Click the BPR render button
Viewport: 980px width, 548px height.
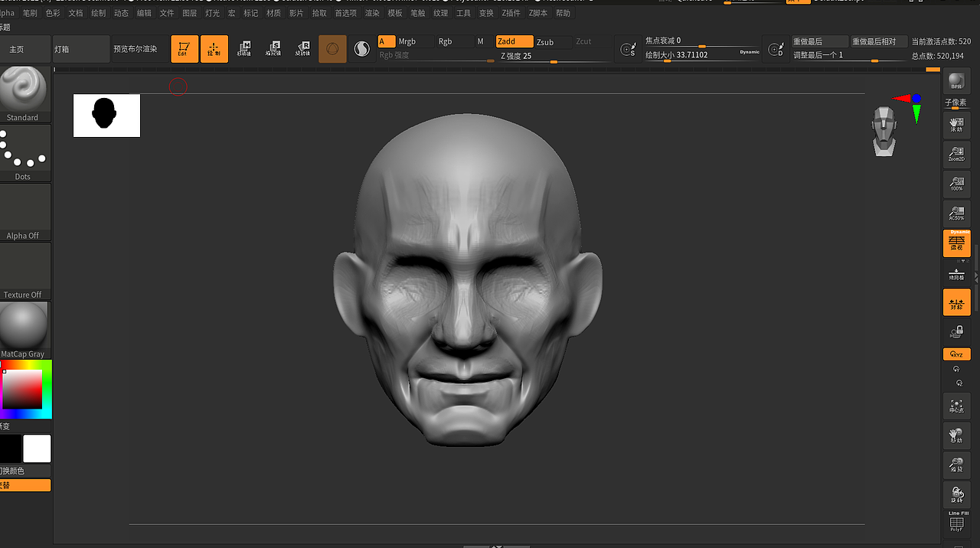[956, 82]
